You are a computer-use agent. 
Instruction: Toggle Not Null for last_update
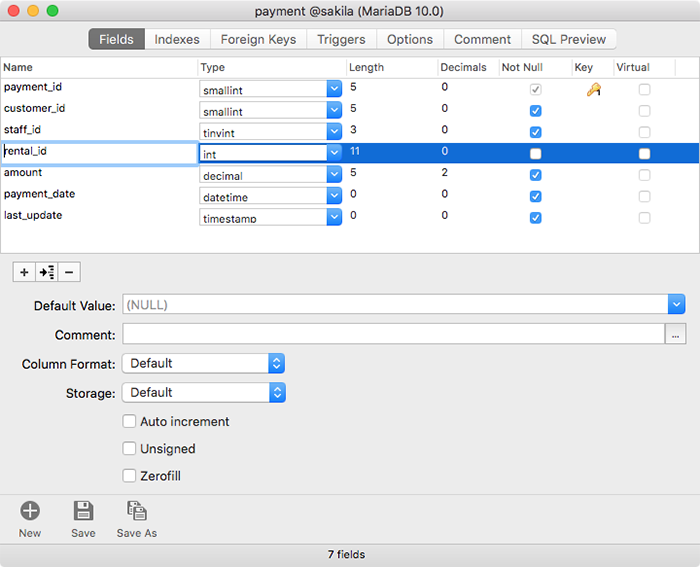pos(536,218)
